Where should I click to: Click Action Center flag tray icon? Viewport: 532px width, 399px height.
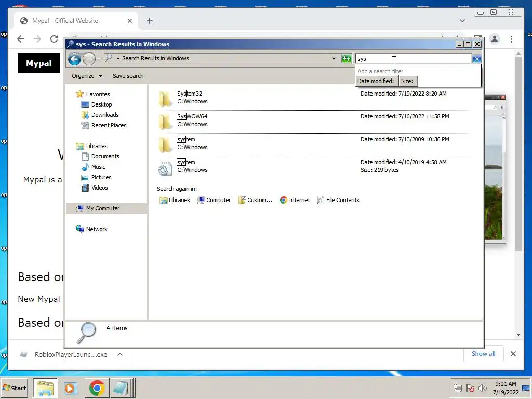(x=470, y=388)
